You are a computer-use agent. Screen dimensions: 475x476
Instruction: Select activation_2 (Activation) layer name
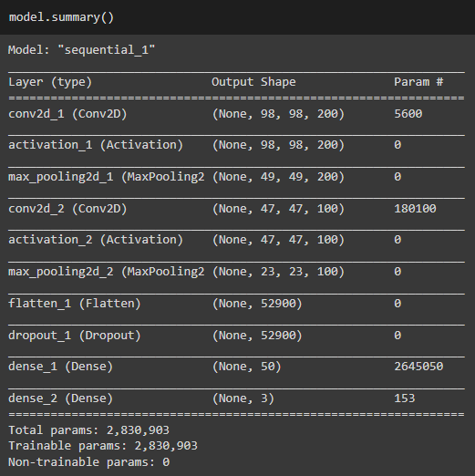pos(96,240)
